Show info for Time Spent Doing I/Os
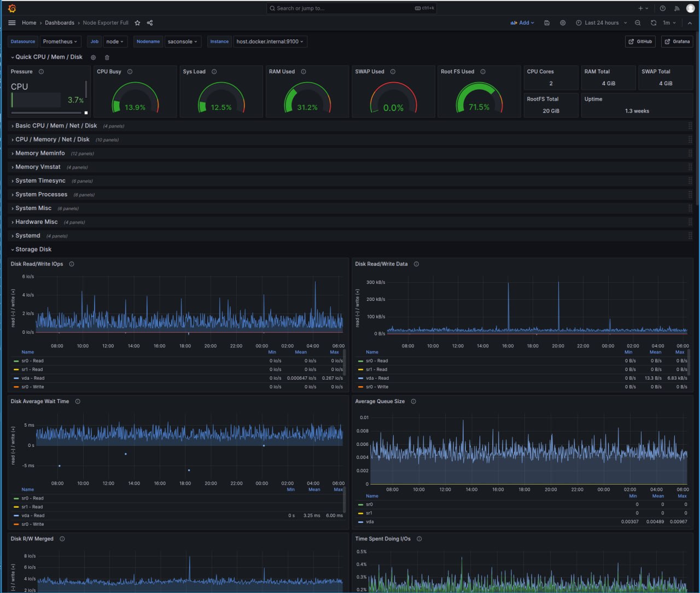The width and height of the screenshot is (700, 593). click(x=419, y=539)
